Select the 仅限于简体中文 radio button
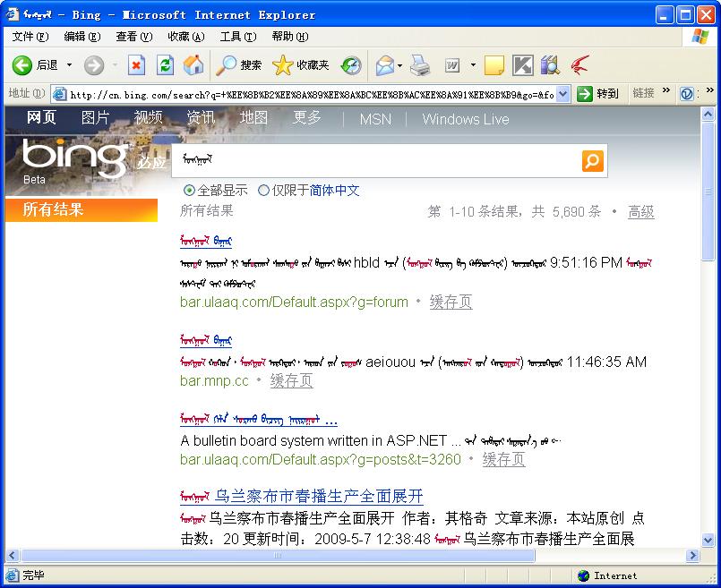This screenshot has height=588, width=721. [263, 190]
